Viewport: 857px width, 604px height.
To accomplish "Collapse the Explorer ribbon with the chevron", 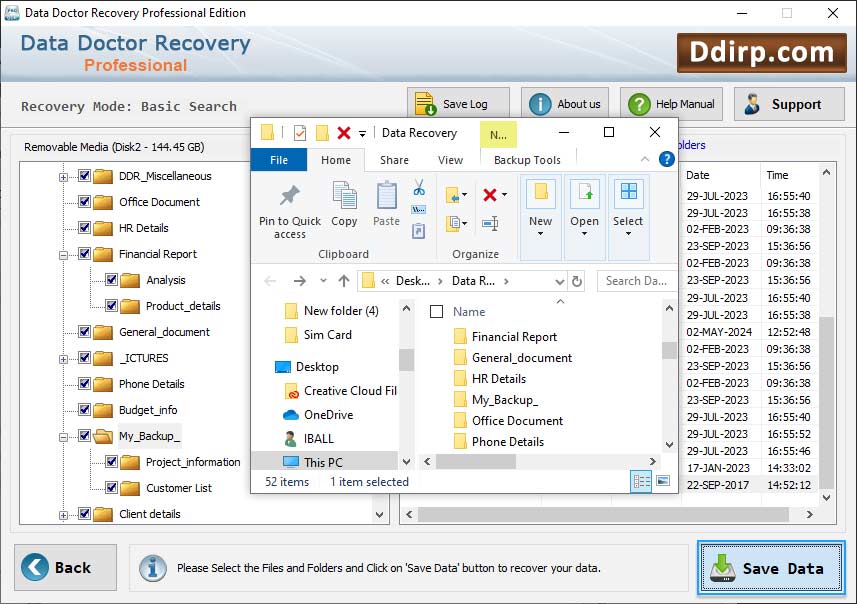I will 645,159.
